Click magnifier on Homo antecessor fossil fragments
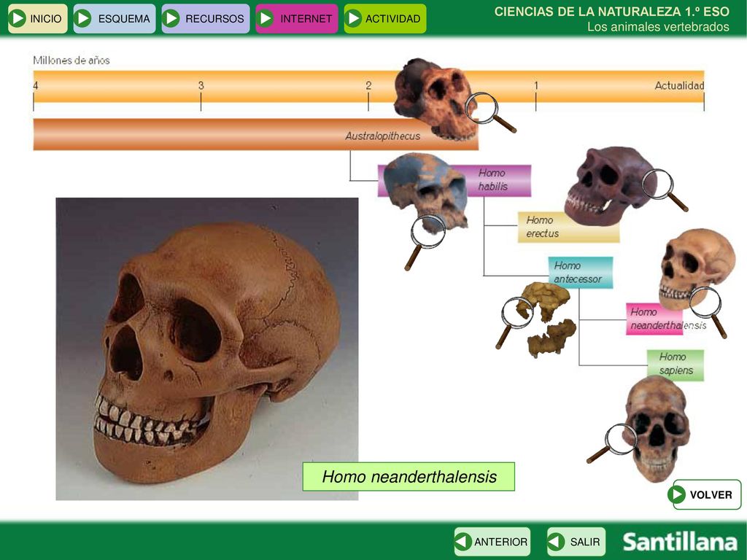Screen dimensions: 747x560 [514, 322]
